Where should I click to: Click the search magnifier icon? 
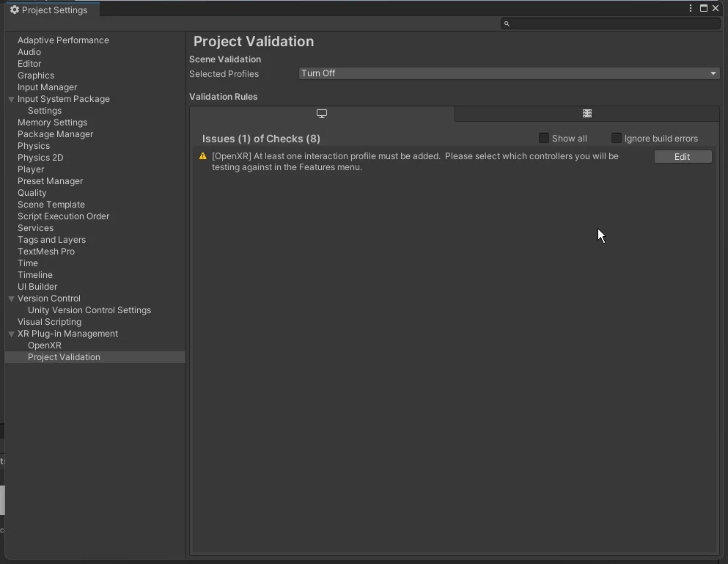click(507, 23)
